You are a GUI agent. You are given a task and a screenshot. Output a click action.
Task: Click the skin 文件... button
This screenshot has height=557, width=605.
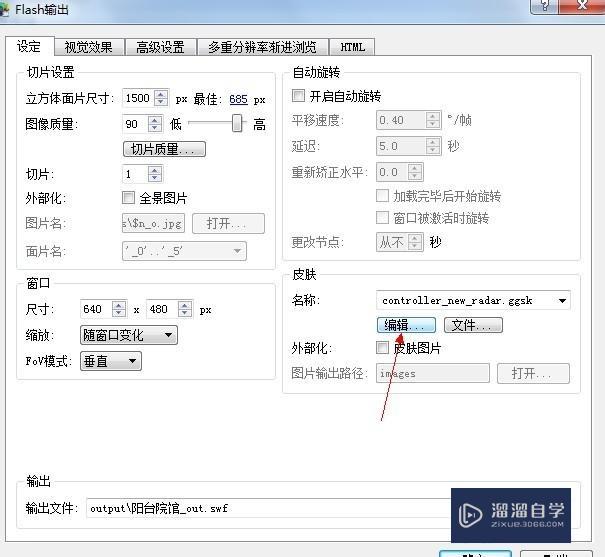[x=473, y=325]
